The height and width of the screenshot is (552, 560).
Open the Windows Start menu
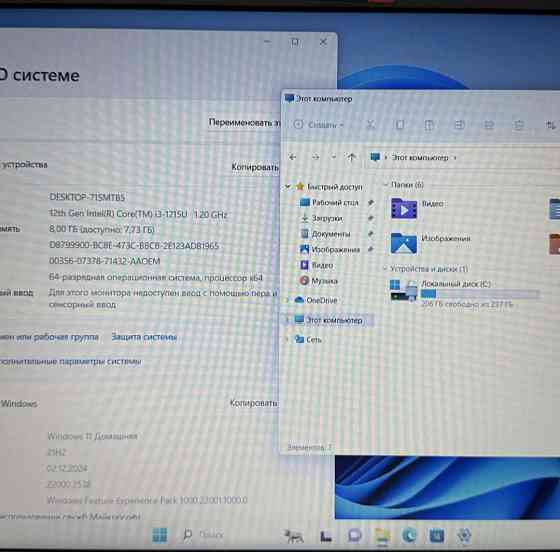[x=159, y=535]
